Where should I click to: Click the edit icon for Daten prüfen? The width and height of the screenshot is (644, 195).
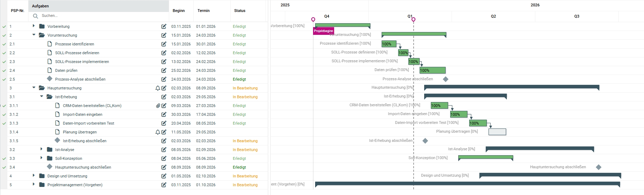[x=164, y=70]
